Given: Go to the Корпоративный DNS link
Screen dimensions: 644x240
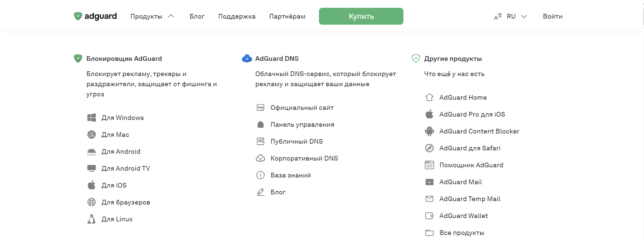Looking at the screenshot, I should (x=304, y=158).
